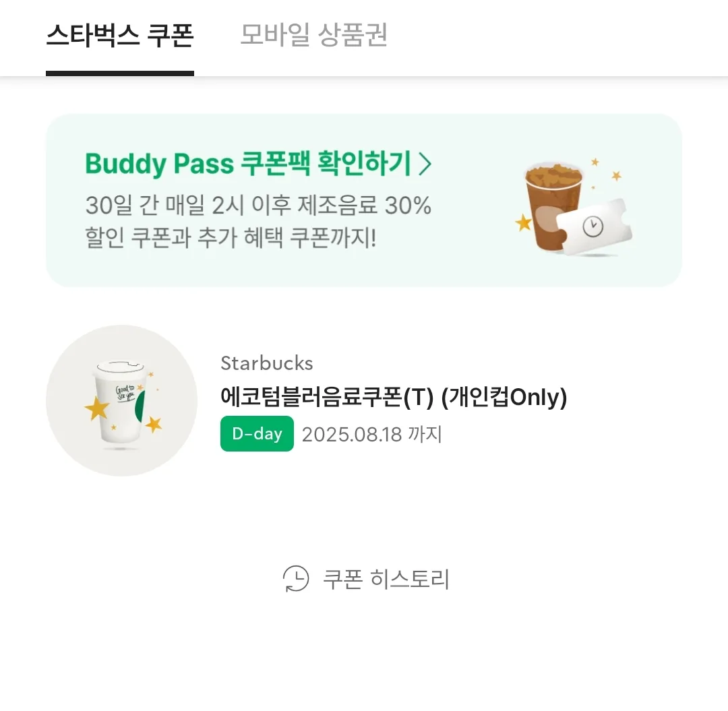The image size is (728, 711).
Task: Click the large gold star on tumbler image
Action: [97, 408]
